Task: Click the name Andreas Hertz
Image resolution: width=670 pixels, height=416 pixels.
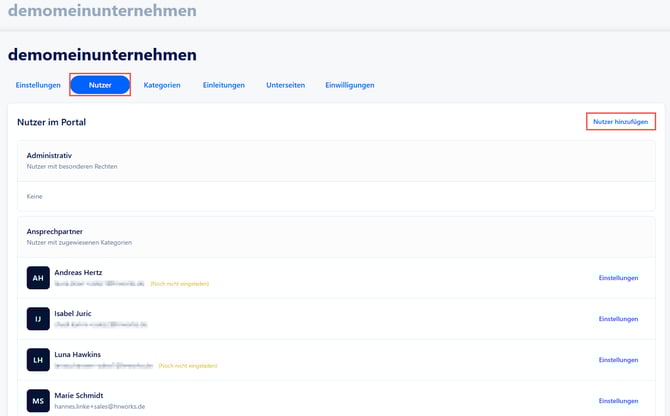Action: [80, 272]
